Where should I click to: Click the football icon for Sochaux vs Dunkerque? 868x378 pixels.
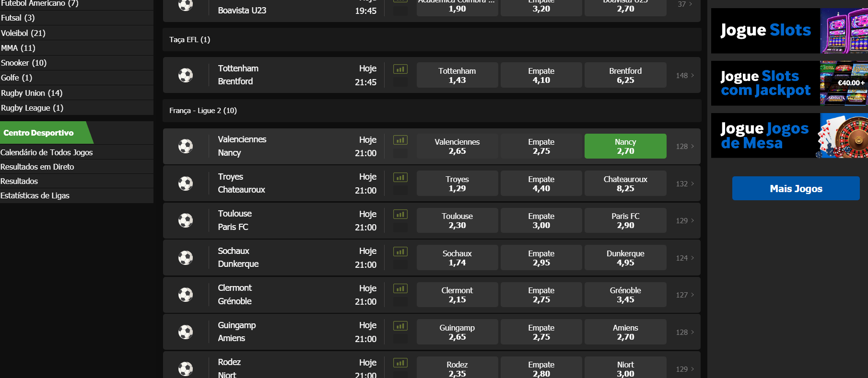click(186, 258)
